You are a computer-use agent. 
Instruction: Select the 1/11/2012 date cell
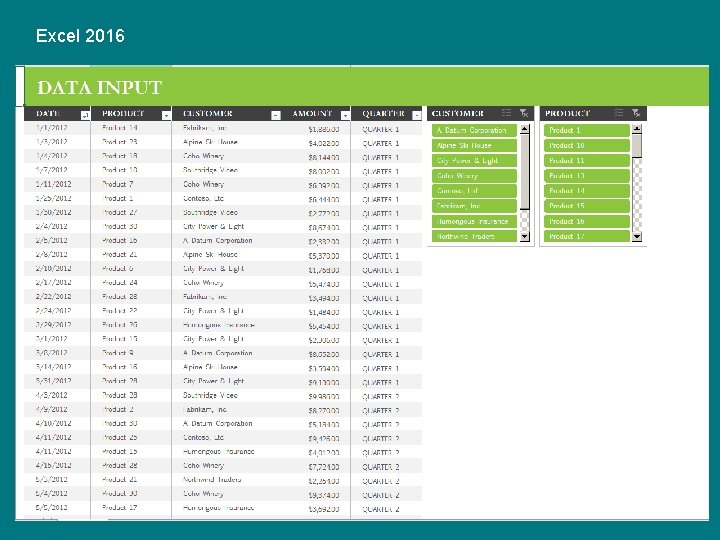click(57, 184)
